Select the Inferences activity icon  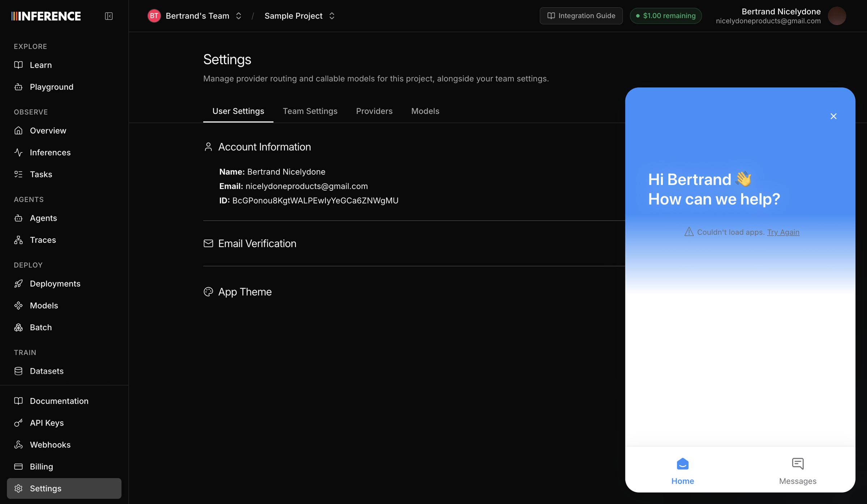[18, 152]
